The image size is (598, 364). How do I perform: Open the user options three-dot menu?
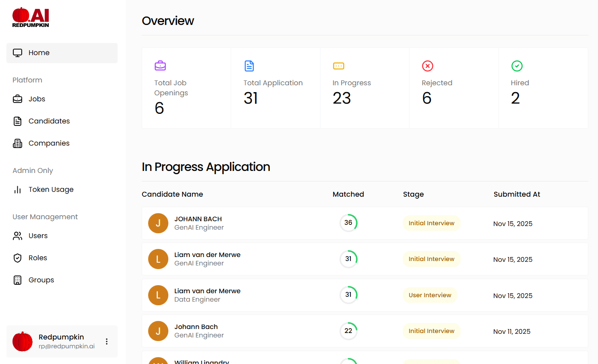[x=107, y=341]
